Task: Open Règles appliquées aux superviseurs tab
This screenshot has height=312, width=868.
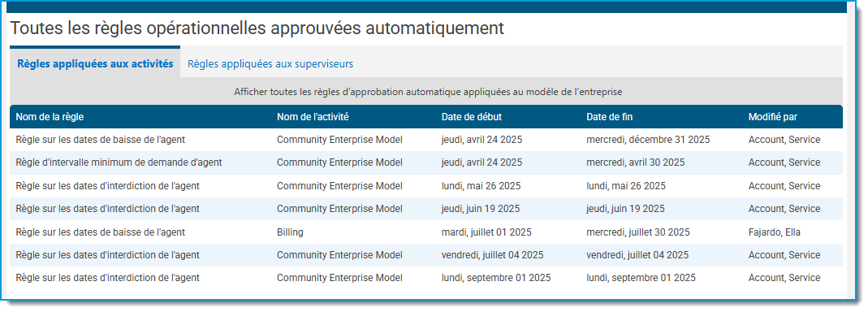Action: click(270, 63)
